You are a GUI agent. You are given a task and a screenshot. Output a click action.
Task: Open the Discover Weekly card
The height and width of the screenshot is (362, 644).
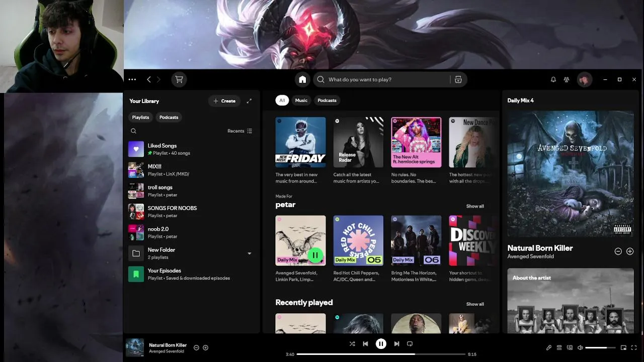pyautogui.click(x=472, y=249)
